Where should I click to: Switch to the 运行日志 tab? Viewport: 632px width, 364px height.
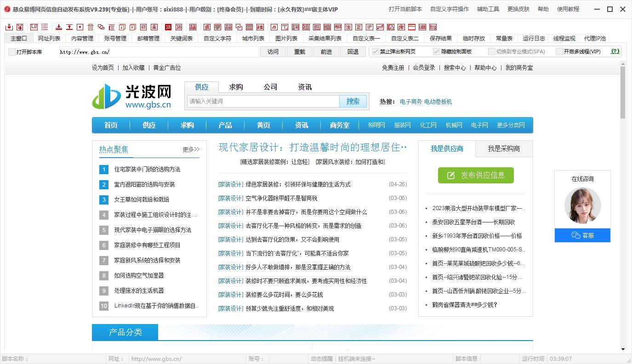click(x=534, y=39)
